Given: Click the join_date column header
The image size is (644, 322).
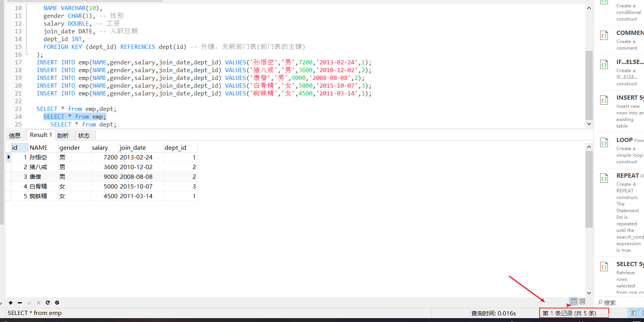Looking at the screenshot, I should point(141,147).
